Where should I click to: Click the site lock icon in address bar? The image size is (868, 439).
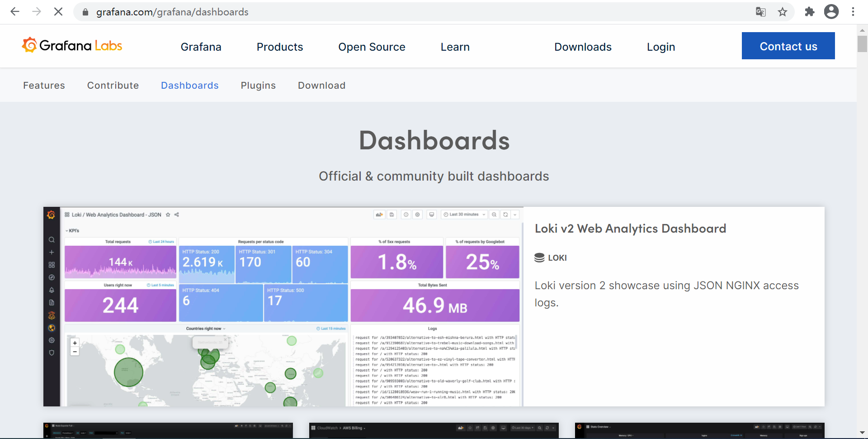click(85, 12)
